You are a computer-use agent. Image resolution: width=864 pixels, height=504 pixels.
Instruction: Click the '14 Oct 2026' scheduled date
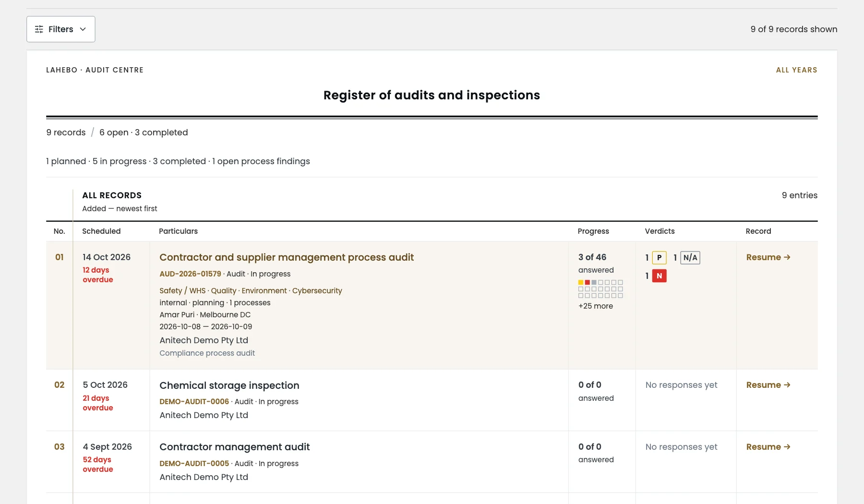(107, 257)
